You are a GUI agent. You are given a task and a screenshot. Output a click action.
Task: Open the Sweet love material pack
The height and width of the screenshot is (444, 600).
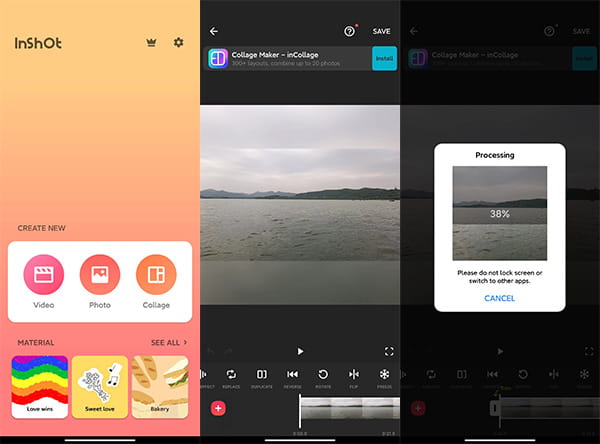[100, 387]
